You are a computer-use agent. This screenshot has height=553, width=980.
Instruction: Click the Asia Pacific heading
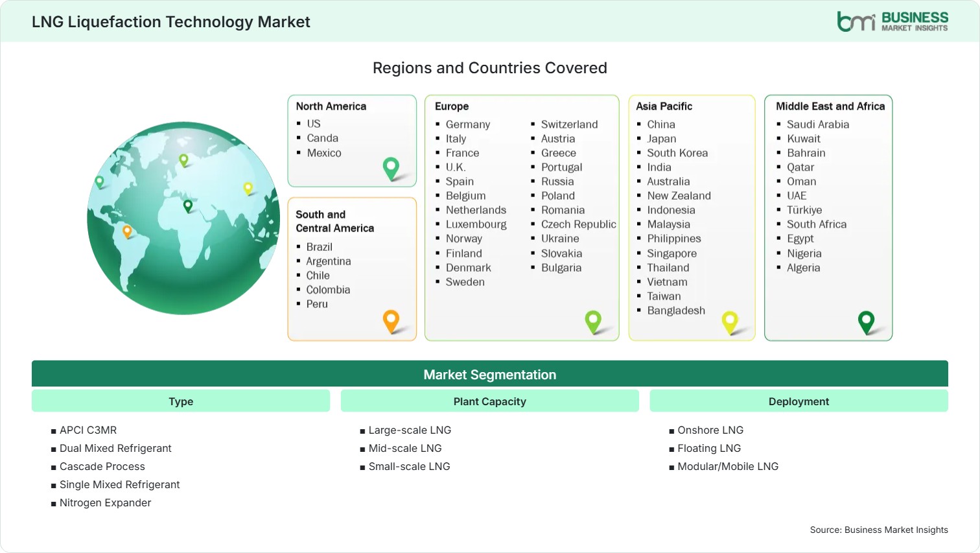[x=664, y=106]
